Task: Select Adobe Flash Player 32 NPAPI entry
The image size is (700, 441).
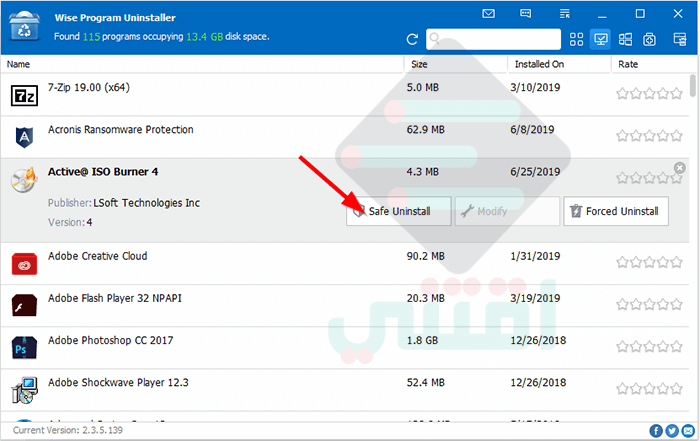Action: [345, 305]
